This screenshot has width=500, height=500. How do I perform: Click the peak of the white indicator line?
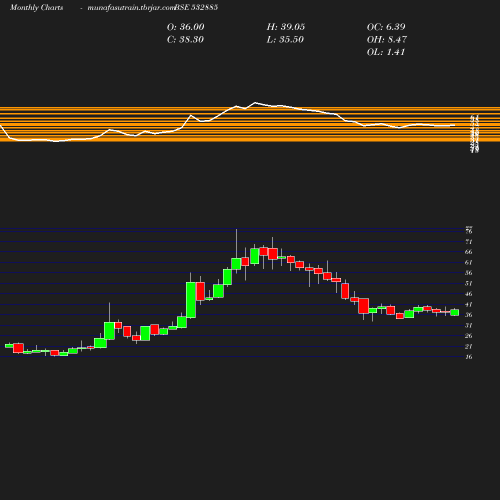[x=255, y=102]
